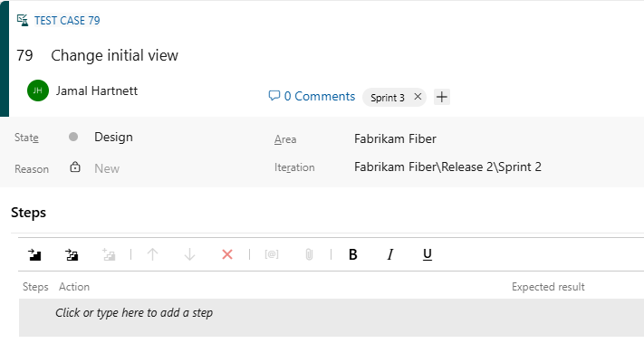Jump to 0 Comments discussion

pos(320,96)
